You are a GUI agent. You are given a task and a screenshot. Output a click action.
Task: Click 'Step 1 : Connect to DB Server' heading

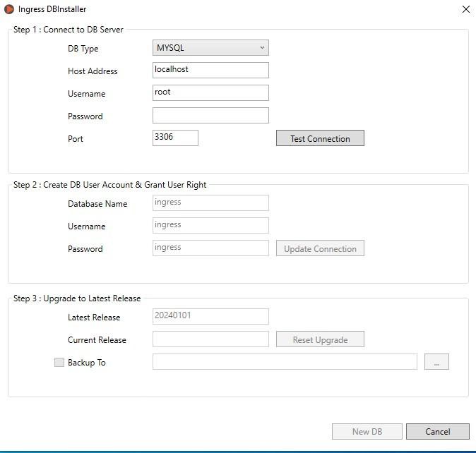click(x=69, y=30)
